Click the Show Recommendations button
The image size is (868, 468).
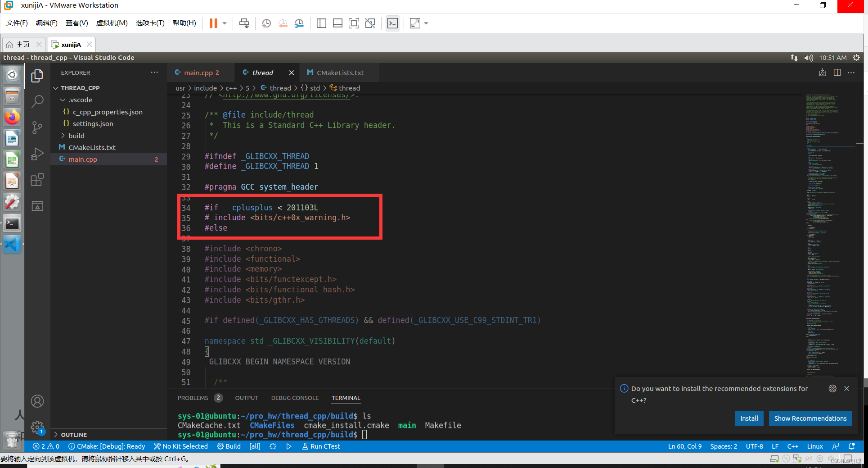pos(810,418)
